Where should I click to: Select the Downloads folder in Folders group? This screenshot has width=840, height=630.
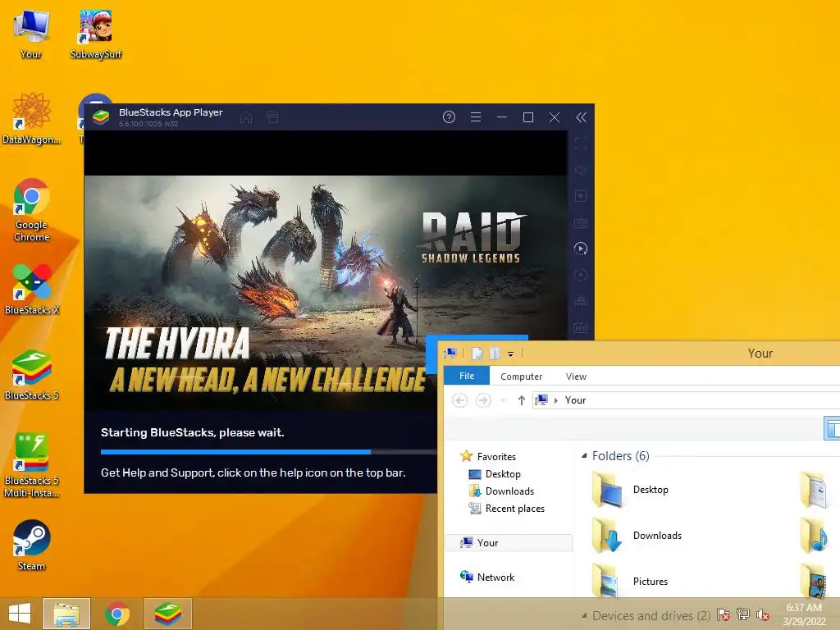coord(637,536)
